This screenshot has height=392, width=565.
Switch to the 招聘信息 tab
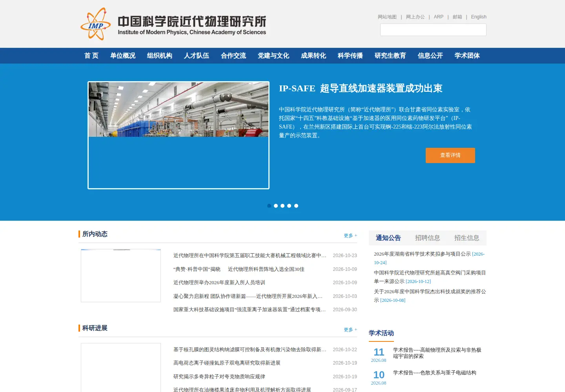tap(428, 238)
